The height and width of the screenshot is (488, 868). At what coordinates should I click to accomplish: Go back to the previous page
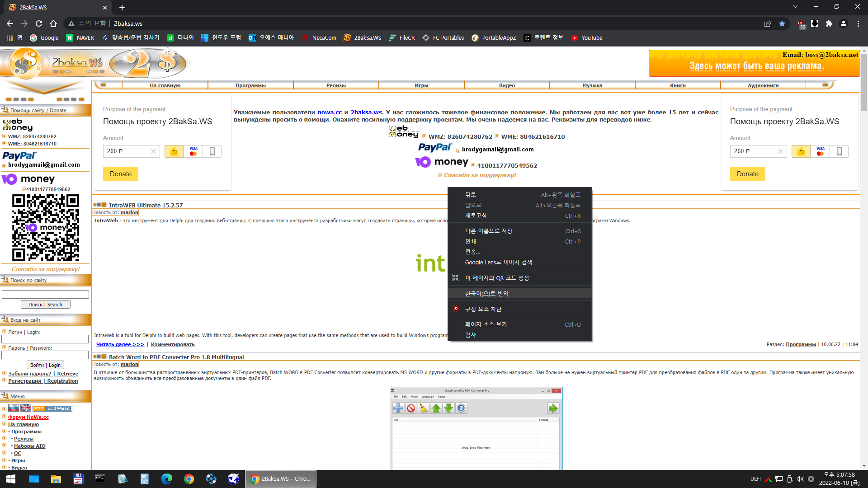coord(10,23)
